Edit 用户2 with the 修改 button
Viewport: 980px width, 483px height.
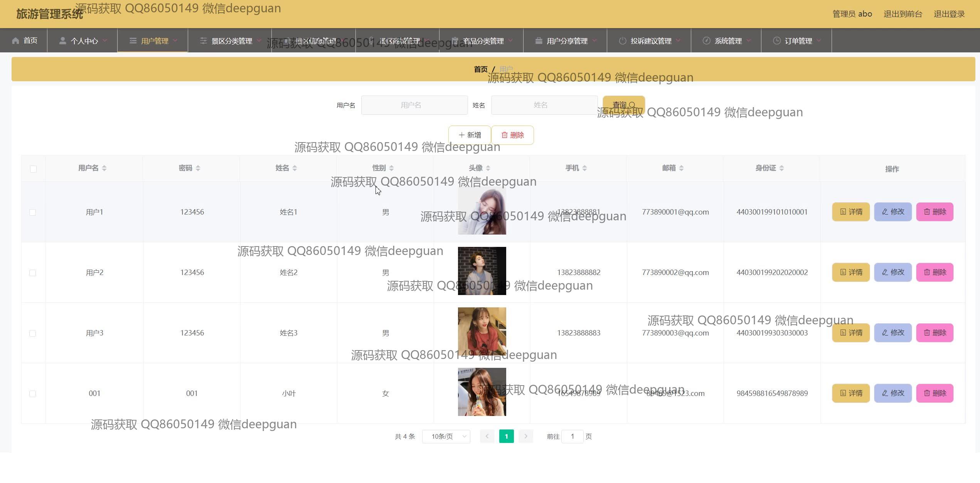[x=892, y=272]
